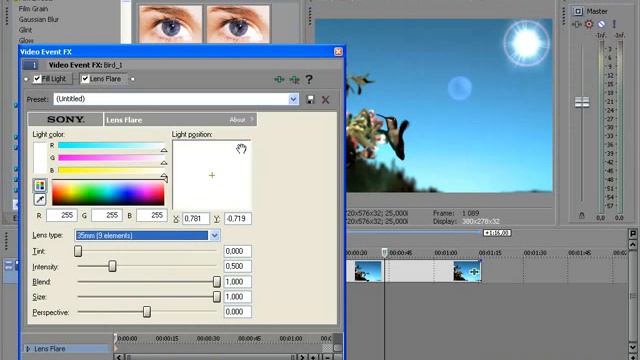Screen dimensions: 640x360
Task: Click the crosshair in Light position box
Action: 212,176
